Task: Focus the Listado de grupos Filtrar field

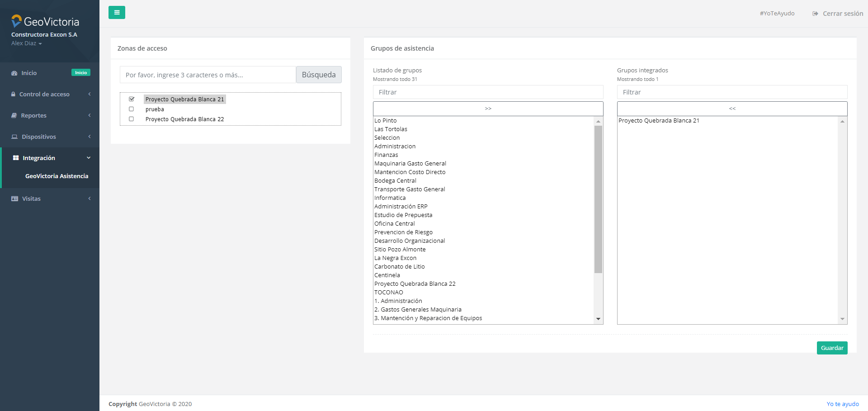Action: coord(488,92)
